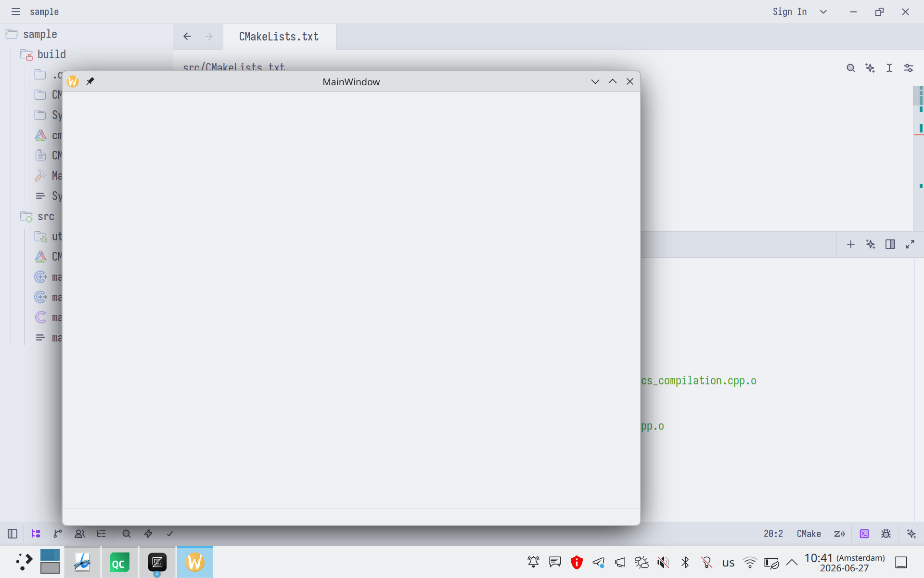Viewport: 924px width, 578px height.
Task: Toggle the outline panel icon
Action: point(101,534)
